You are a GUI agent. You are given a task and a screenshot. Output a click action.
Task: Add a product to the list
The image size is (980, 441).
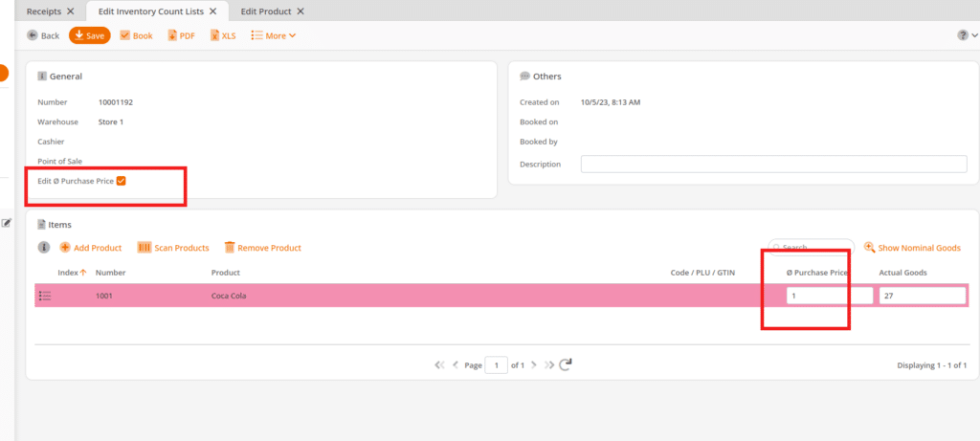91,248
